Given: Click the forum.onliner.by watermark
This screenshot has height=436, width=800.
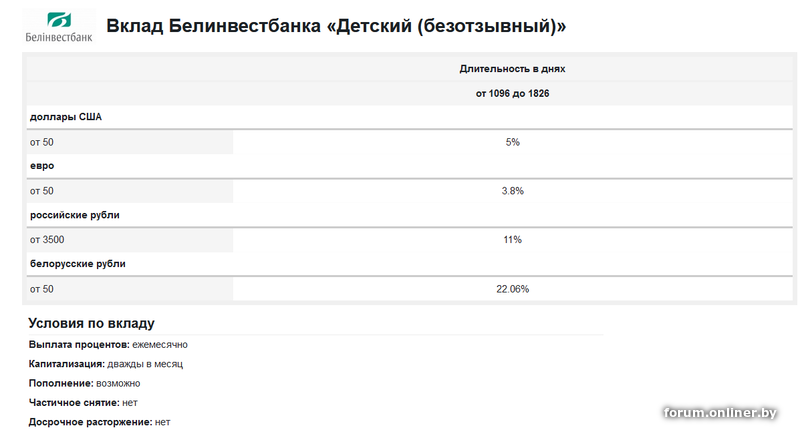Looking at the screenshot, I should click(720, 413).
